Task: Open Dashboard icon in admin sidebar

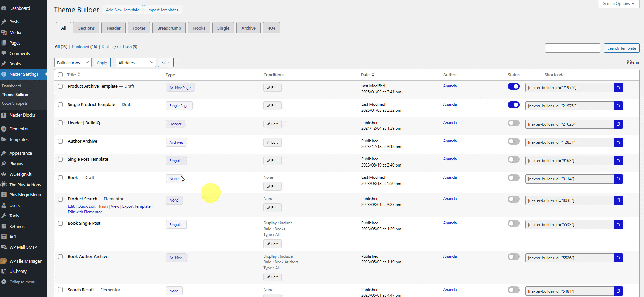Action: [x=4, y=8]
